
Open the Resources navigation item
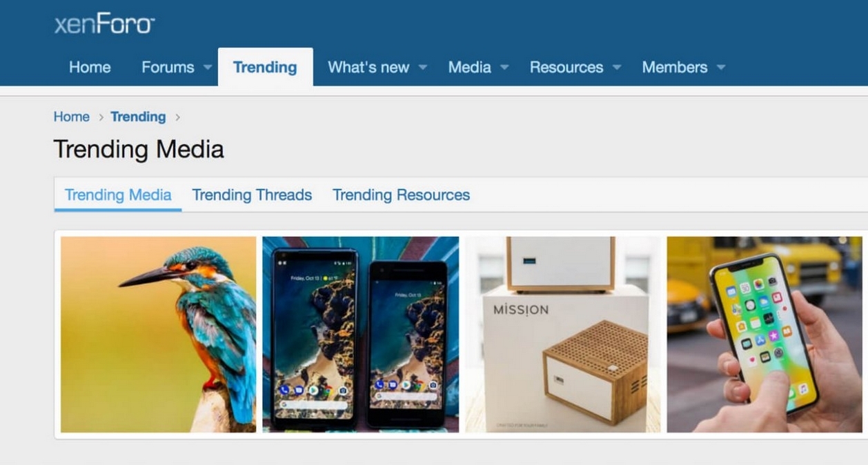566,67
